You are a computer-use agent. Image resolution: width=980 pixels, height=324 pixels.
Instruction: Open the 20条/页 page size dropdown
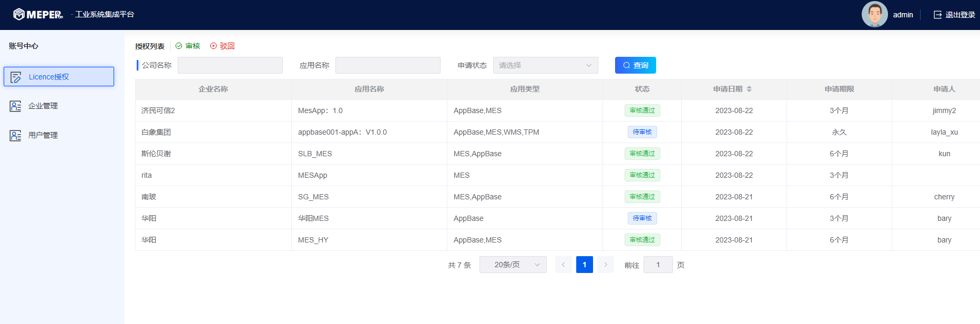point(513,265)
